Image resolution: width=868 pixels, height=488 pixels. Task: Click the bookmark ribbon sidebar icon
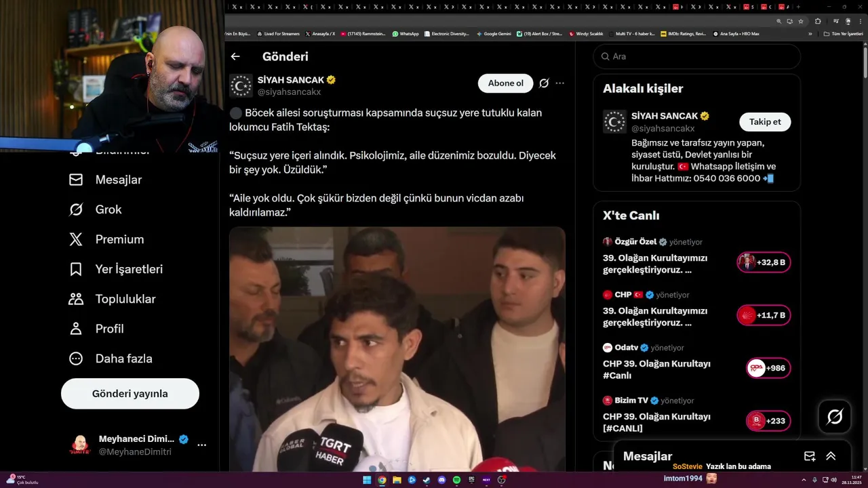(x=76, y=269)
